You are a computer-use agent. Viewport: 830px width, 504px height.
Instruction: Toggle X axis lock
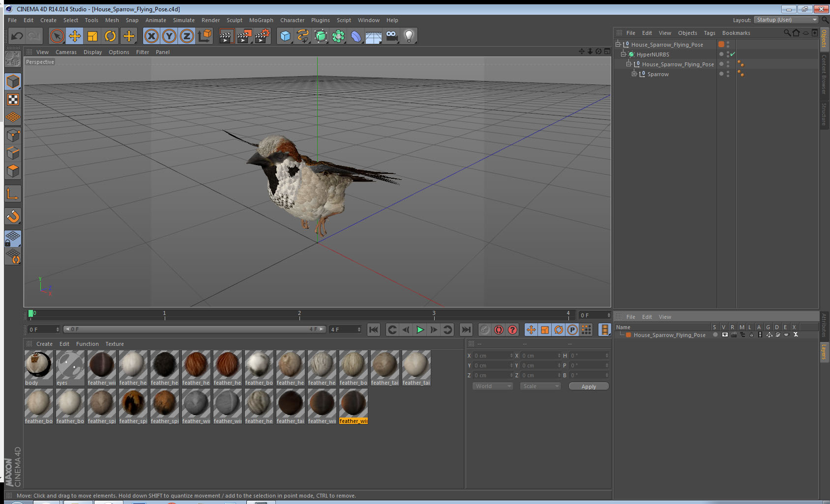pos(151,36)
